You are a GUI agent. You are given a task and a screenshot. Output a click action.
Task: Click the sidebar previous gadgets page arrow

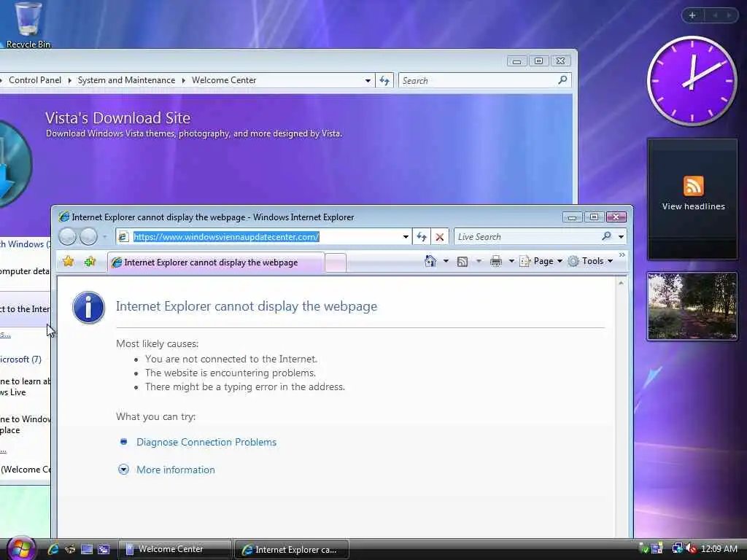(715, 15)
